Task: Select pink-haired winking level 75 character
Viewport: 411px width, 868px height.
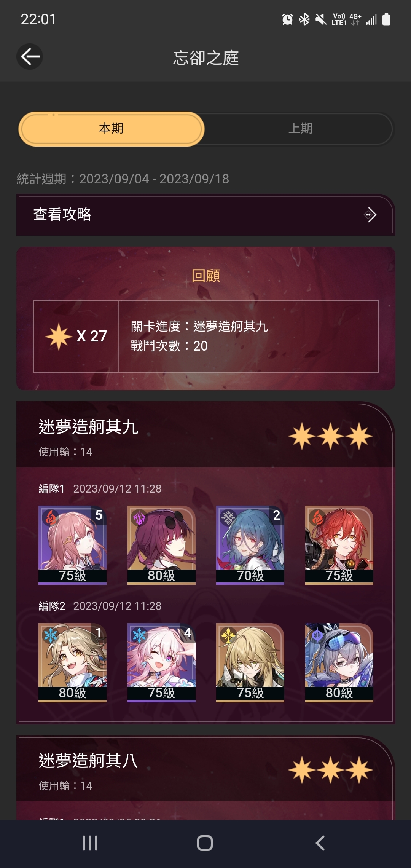Action: [161, 662]
